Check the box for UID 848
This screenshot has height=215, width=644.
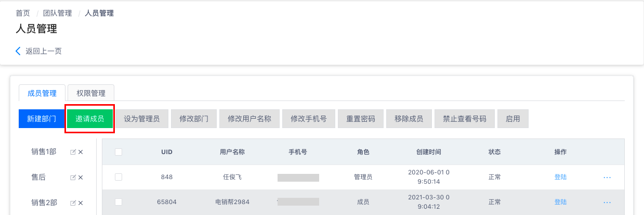(119, 177)
